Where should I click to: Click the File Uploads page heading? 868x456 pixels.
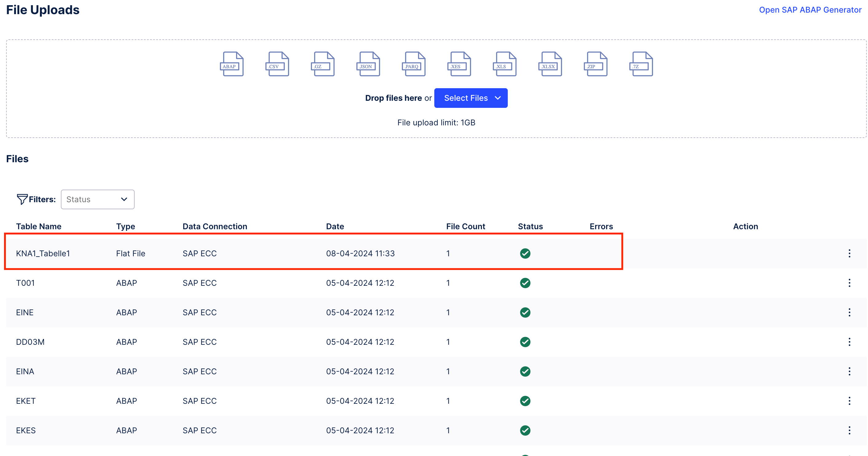43,10
